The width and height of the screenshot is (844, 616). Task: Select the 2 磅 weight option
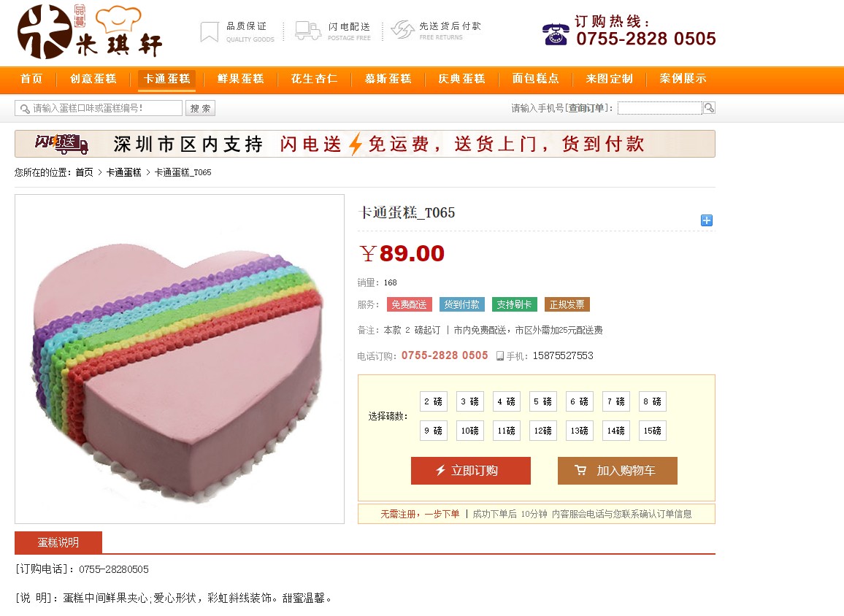(x=433, y=401)
